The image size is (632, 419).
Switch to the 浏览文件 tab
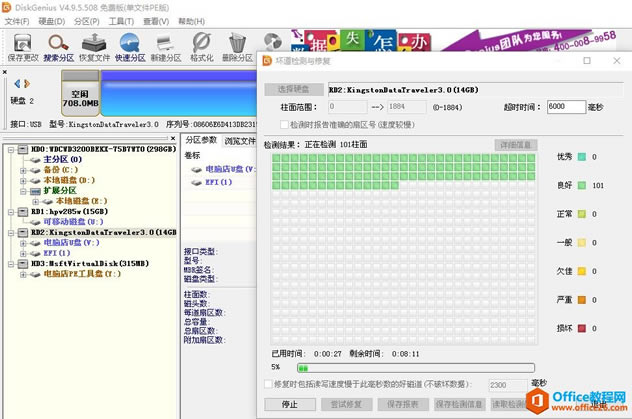[240, 141]
